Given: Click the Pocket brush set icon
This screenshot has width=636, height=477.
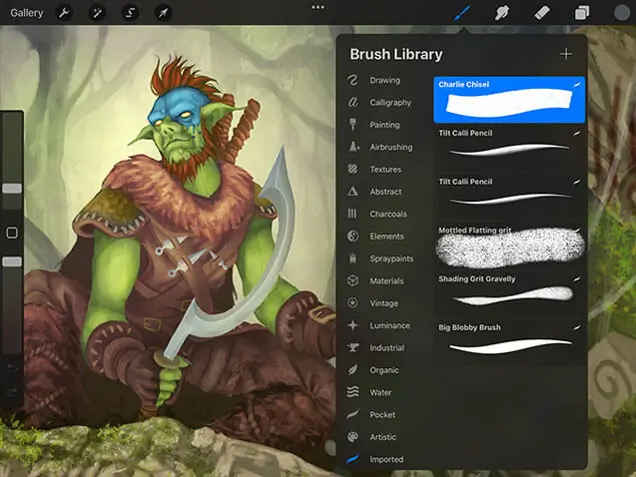Looking at the screenshot, I should click(x=353, y=415).
